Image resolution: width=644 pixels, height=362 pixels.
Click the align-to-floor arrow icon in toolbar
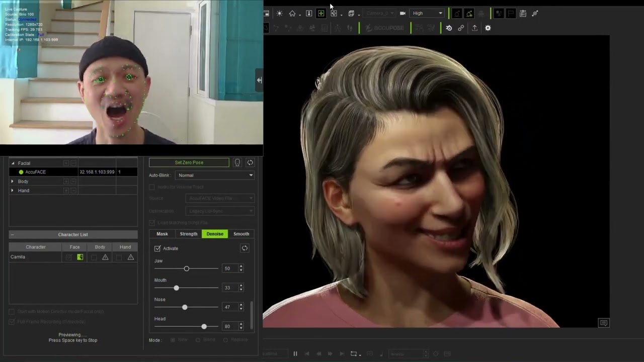pyautogui.click(x=309, y=13)
